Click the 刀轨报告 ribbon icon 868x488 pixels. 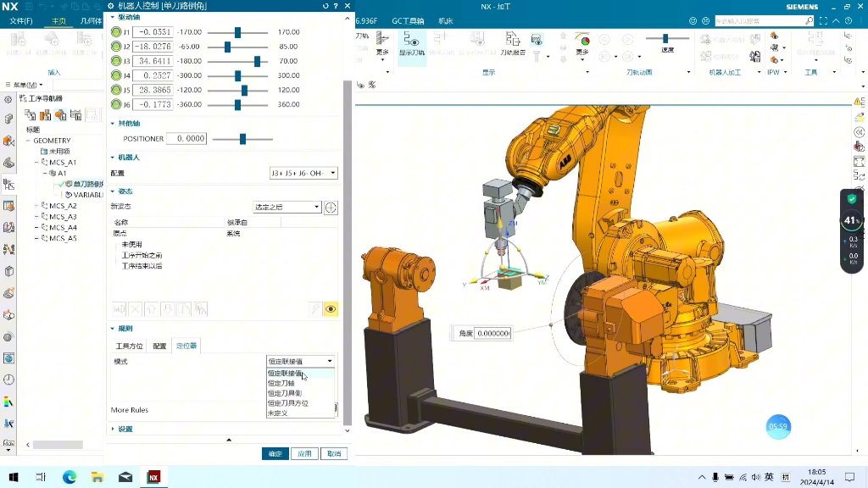coord(512,44)
